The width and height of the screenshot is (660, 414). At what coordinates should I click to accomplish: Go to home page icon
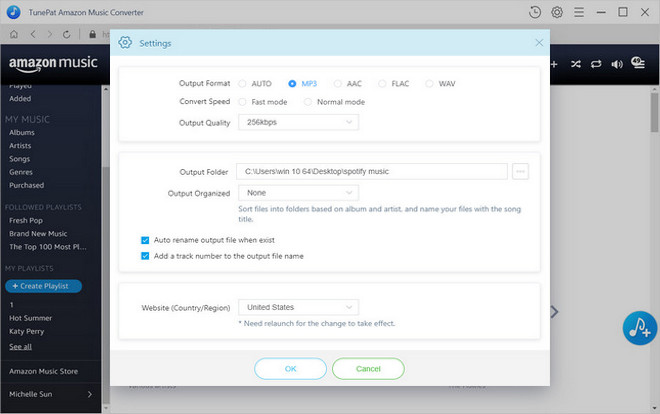tap(14, 34)
